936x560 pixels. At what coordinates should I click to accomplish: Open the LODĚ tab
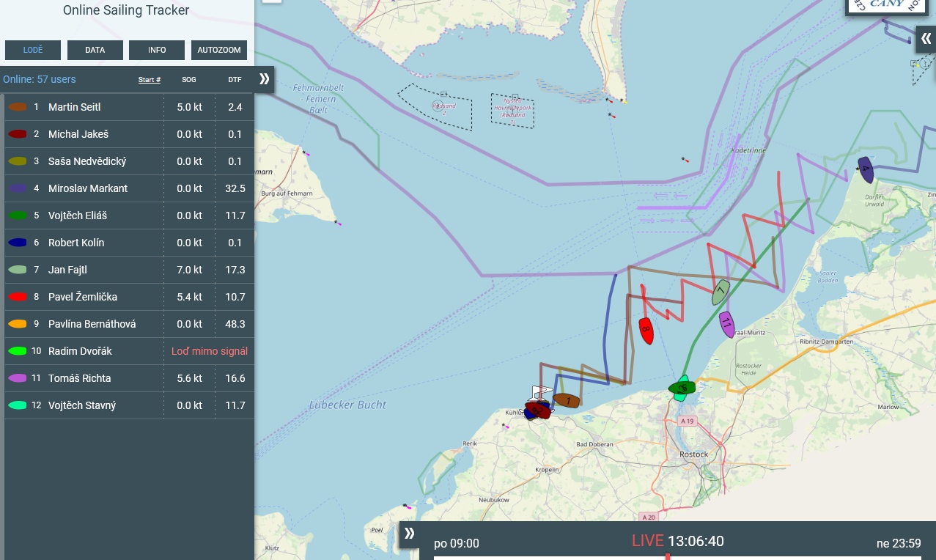[x=33, y=50]
